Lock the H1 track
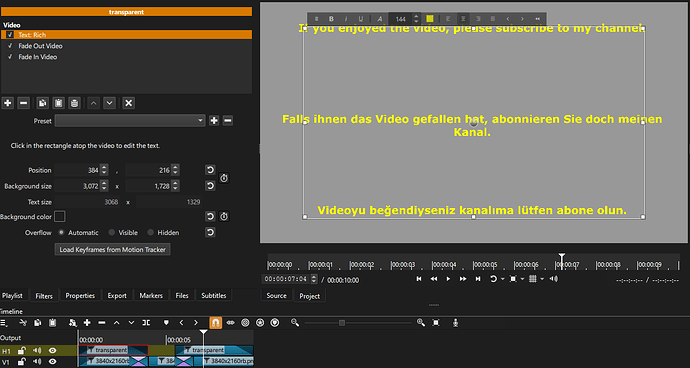Image resolution: width=690 pixels, height=368 pixels. pyautogui.click(x=22, y=350)
